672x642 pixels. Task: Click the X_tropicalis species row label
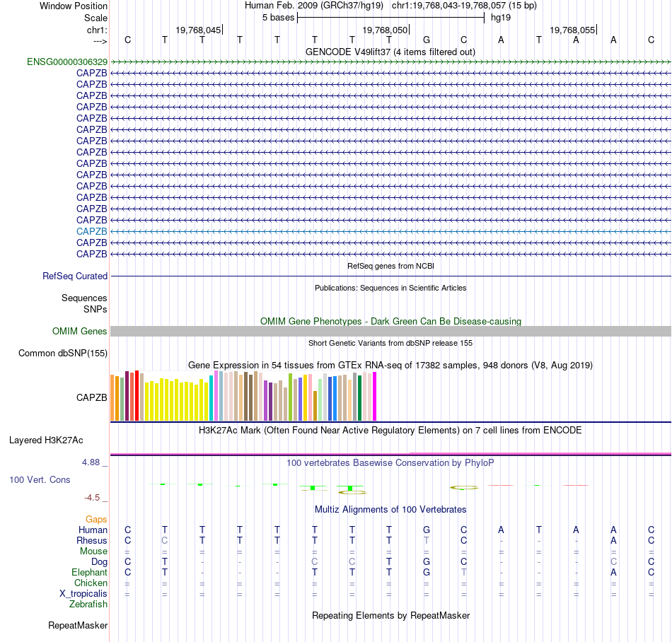pyautogui.click(x=83, y=594)
